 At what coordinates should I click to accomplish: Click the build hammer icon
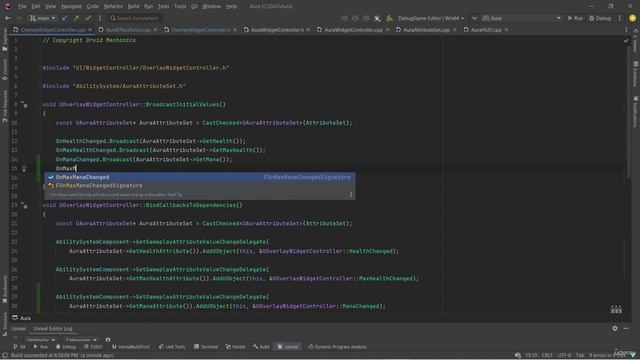pyautogui.click(x=389, y=18)
